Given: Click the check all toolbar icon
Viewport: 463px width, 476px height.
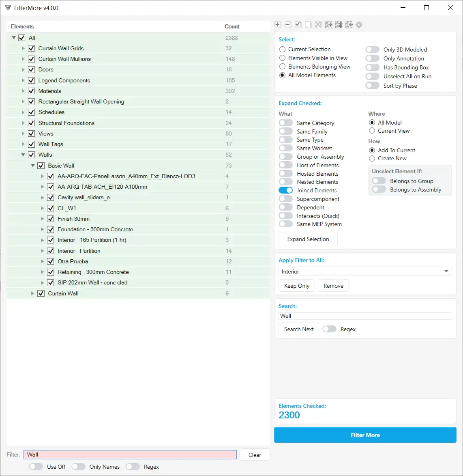Looking at the screenshot, I should [x=298, y=25].
